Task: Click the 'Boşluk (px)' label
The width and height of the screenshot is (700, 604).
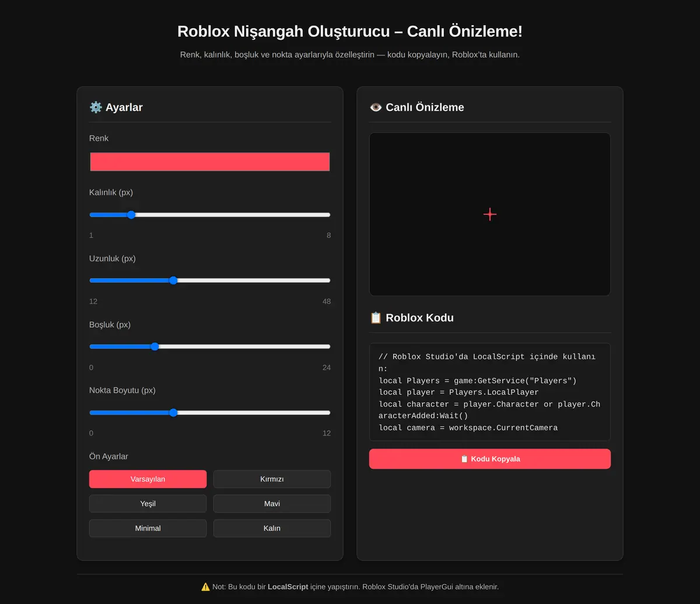Action: (x=110, y=325)
